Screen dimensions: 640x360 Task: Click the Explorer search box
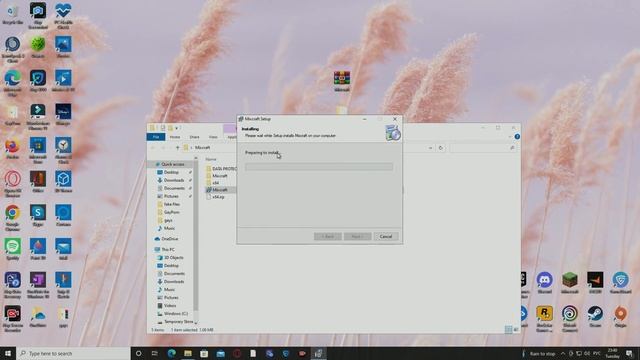pos(482,148)
